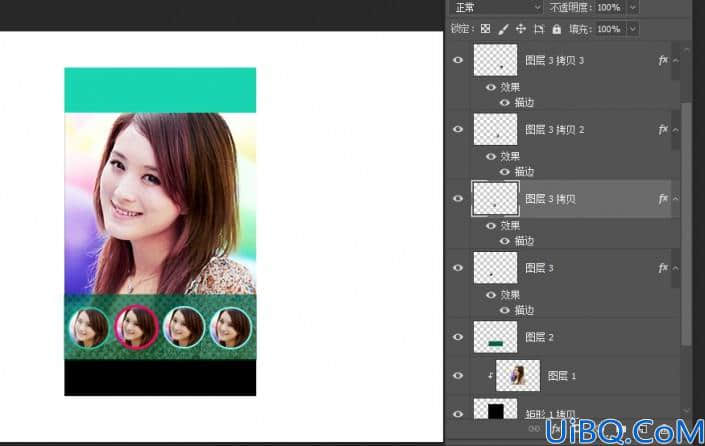Hide the 图层 3 layer

[458, 268]
